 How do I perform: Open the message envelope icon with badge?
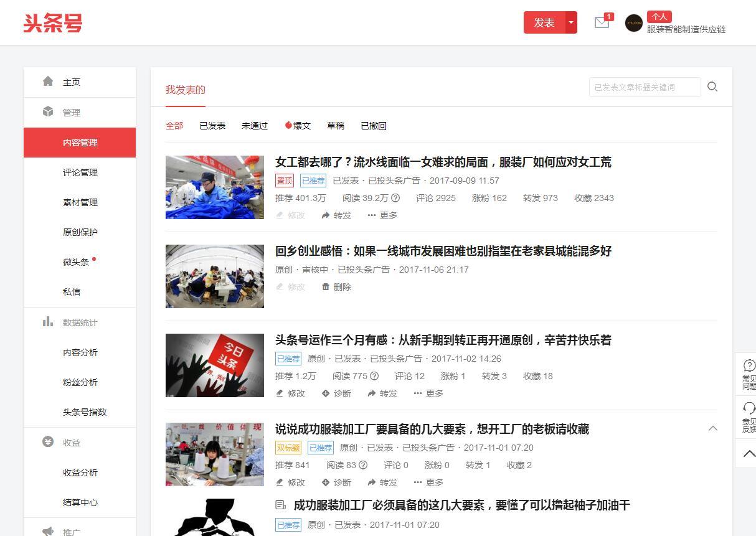602,22
